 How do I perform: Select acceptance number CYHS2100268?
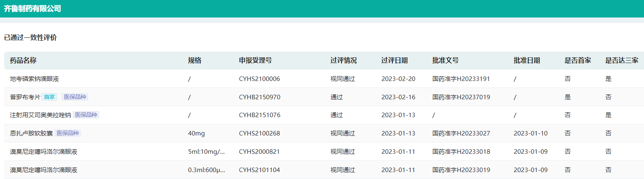pos(259,133)
